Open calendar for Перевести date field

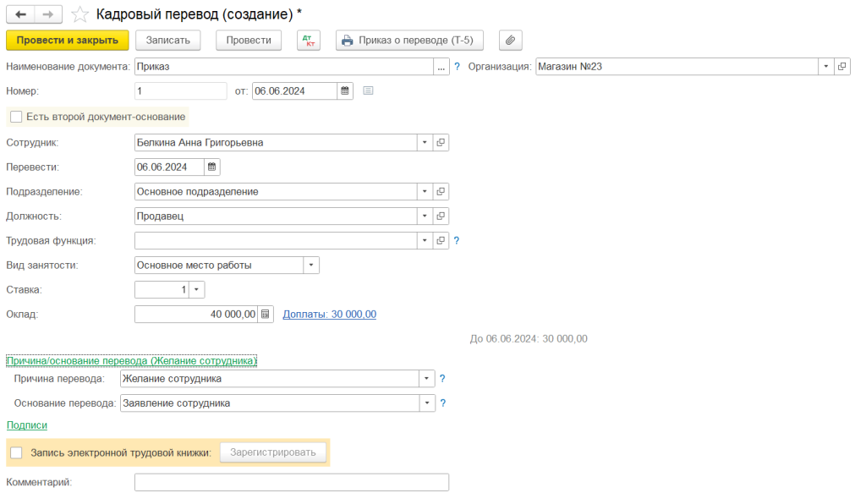click(212, 167)
